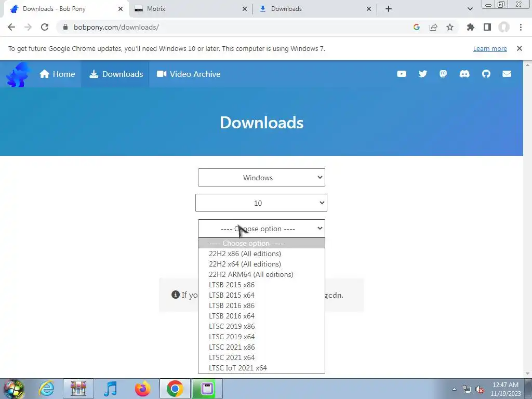The height and width of the screenshot is (399, 532).
Task: Click the muted volume tray icon
Action: [480, 389]
